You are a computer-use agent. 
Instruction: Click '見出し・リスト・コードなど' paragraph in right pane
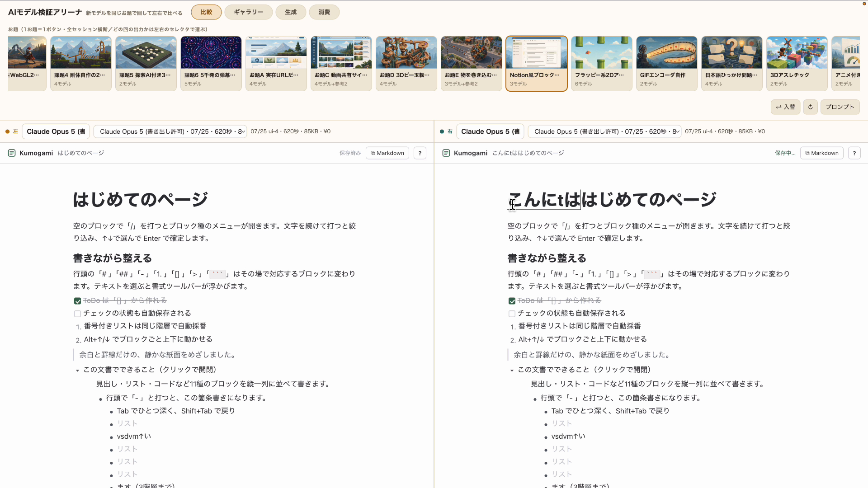[x=648, y=384]
